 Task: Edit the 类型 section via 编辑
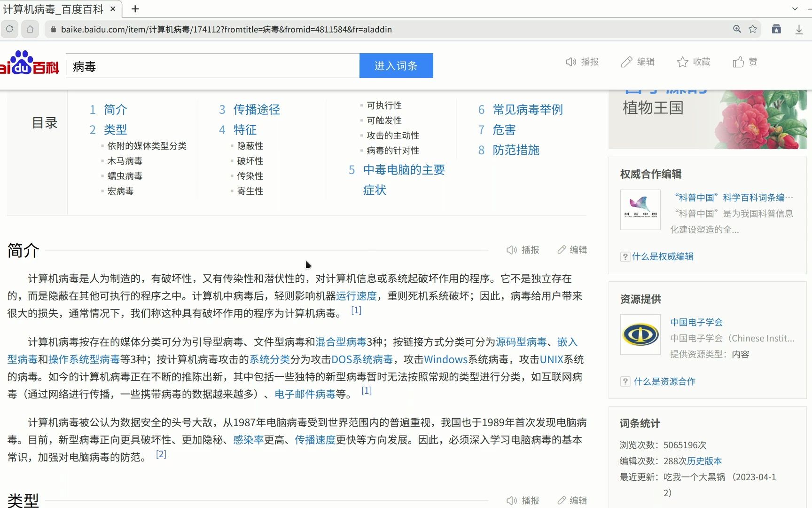coord(572,500)
